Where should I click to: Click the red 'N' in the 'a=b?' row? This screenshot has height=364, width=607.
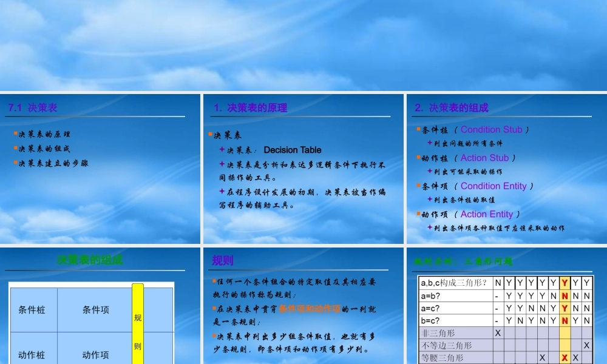(565, 296)
